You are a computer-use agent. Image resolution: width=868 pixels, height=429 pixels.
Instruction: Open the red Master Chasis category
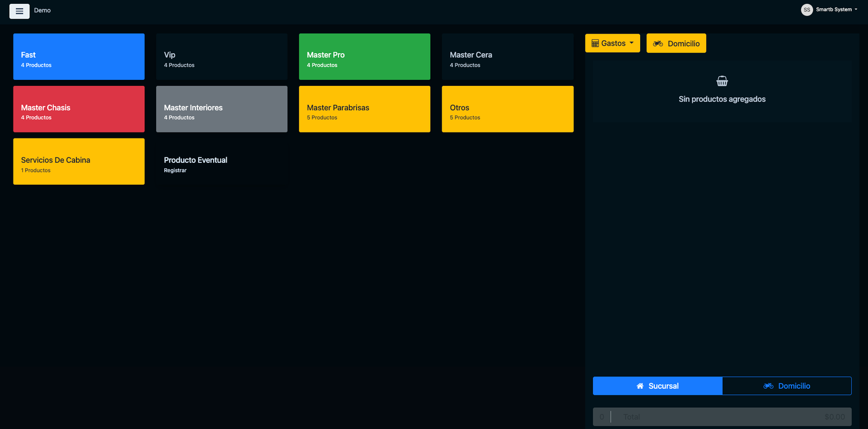coord(79,109)
